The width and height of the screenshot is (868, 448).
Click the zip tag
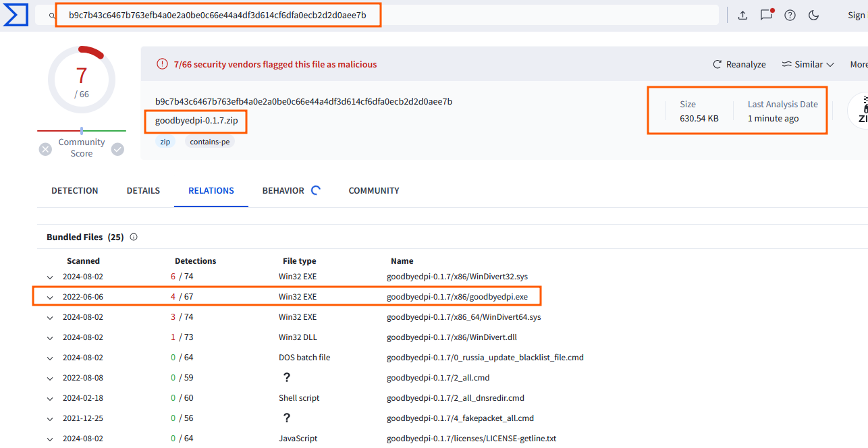(x=165, y=142)
